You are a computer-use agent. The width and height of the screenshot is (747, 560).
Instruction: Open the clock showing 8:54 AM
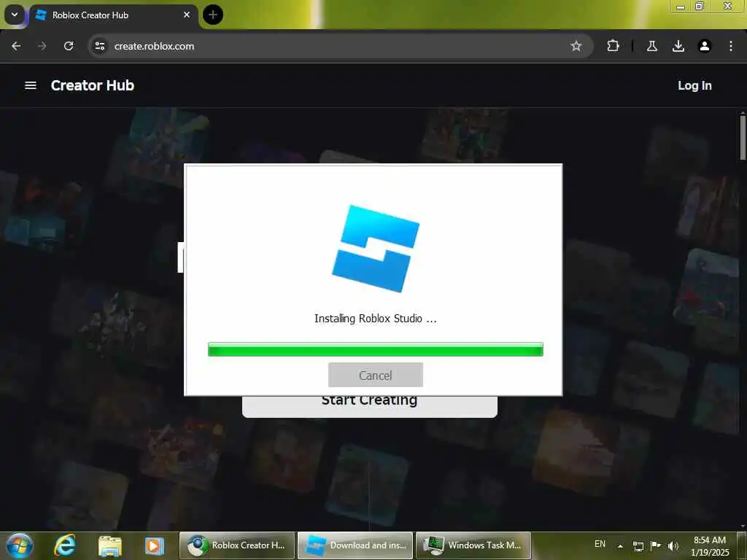click(710, 545)
